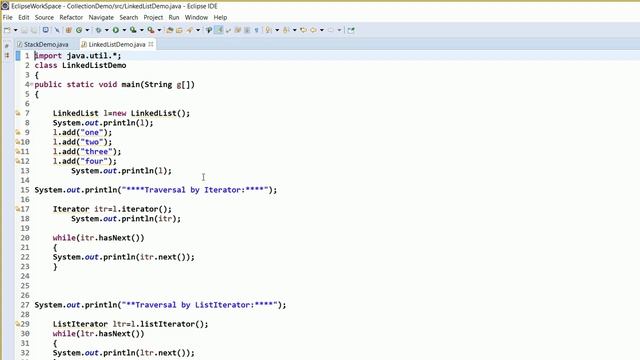The height and width of the screenshot is (360, 640).
Task: Click 'Iterator itr=l.iterator();' code line
Action: [112, 209]
